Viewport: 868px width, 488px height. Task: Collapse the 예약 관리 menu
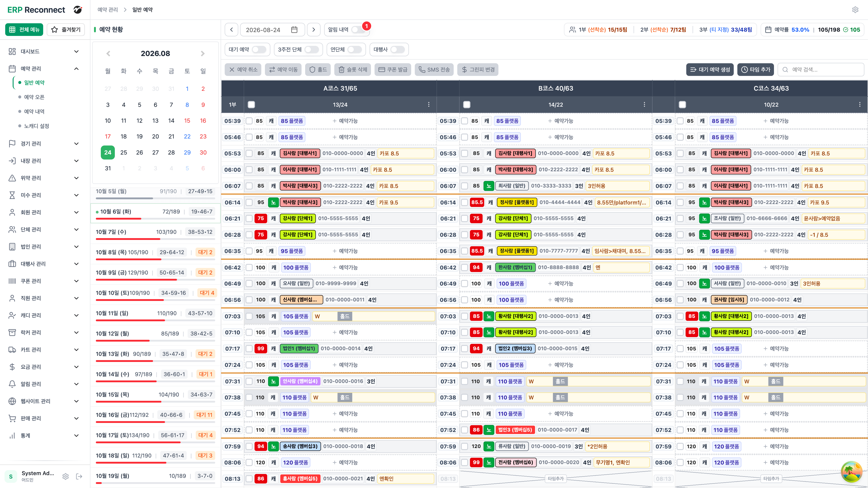45,69
